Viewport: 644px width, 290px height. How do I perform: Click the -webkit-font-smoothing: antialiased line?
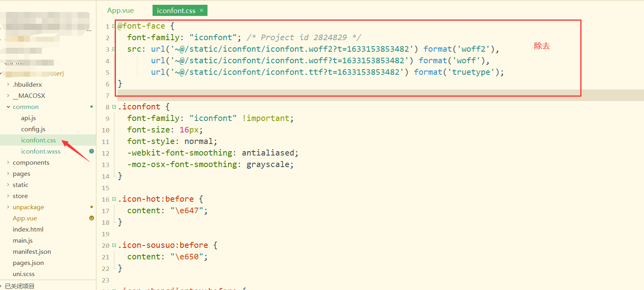pos(213,153)
